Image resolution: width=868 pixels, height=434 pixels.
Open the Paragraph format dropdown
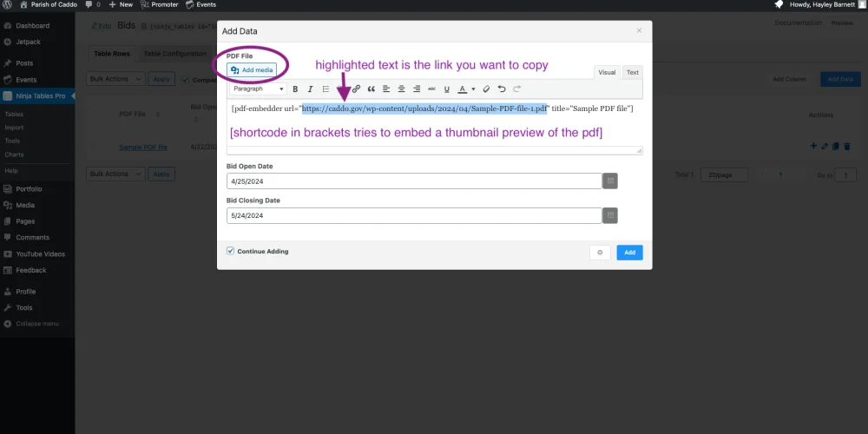[258, 89]
